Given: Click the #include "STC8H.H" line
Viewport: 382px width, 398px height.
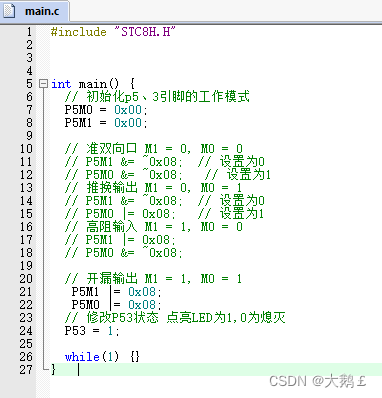Looking at the screenshot, I should click(113, 32).
